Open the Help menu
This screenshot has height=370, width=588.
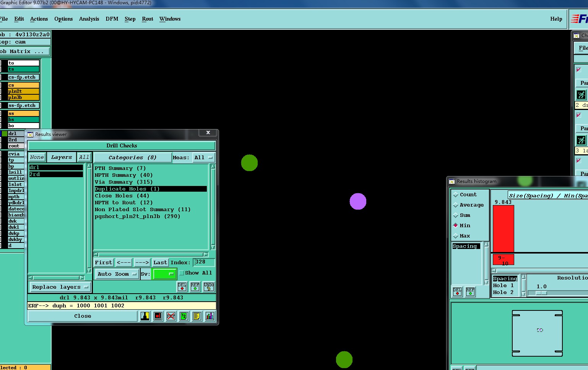pos(556,19)
